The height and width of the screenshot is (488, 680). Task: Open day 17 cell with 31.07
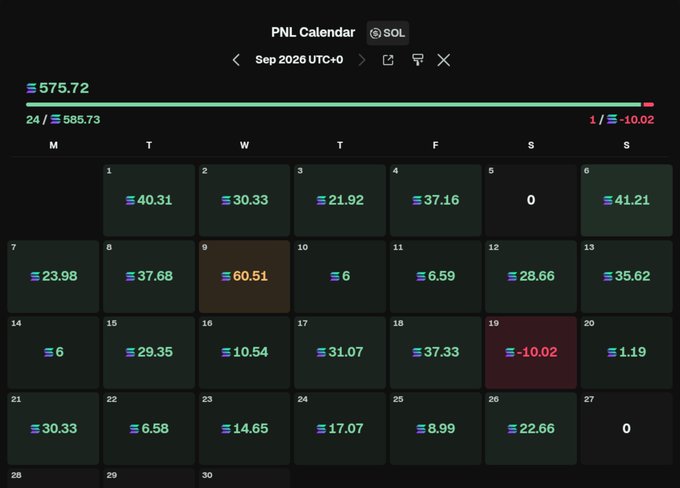(x=340, y=353)
